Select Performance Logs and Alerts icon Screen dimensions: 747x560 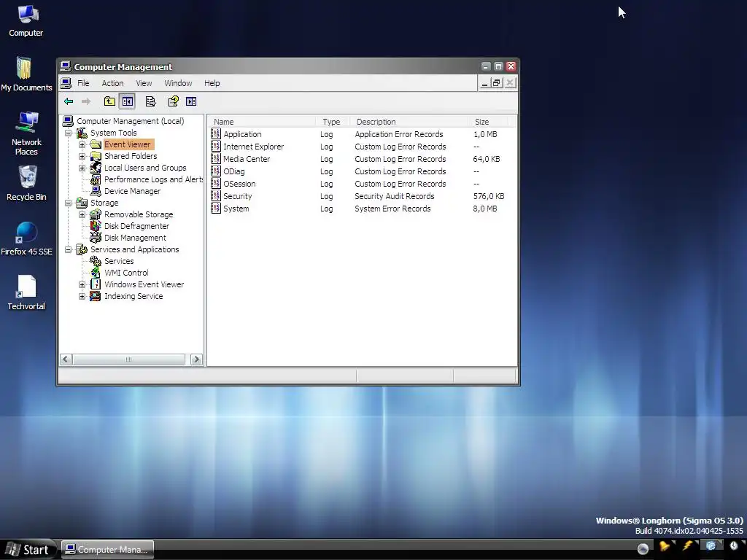pos(96,179)
